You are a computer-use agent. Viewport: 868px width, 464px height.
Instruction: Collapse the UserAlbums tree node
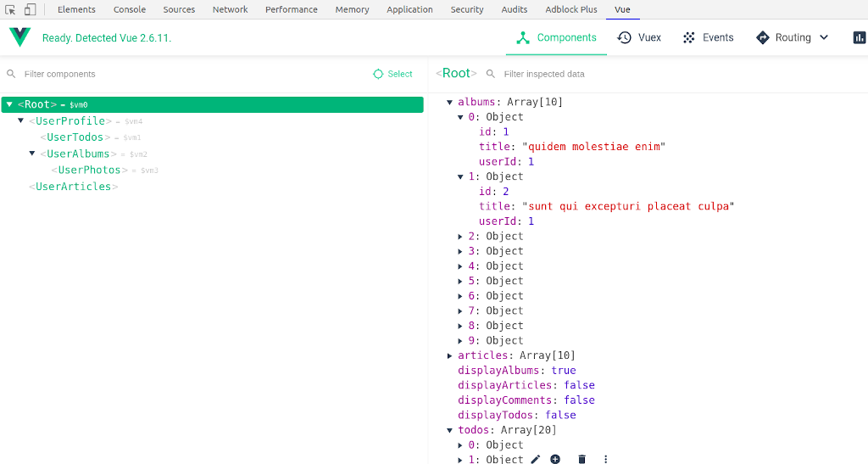(x=32, y=154)
